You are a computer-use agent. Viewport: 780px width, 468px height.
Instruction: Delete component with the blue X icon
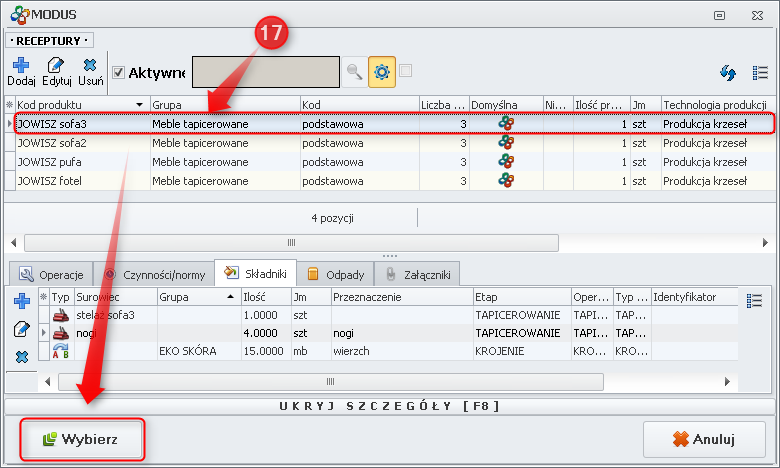(21, 357)
